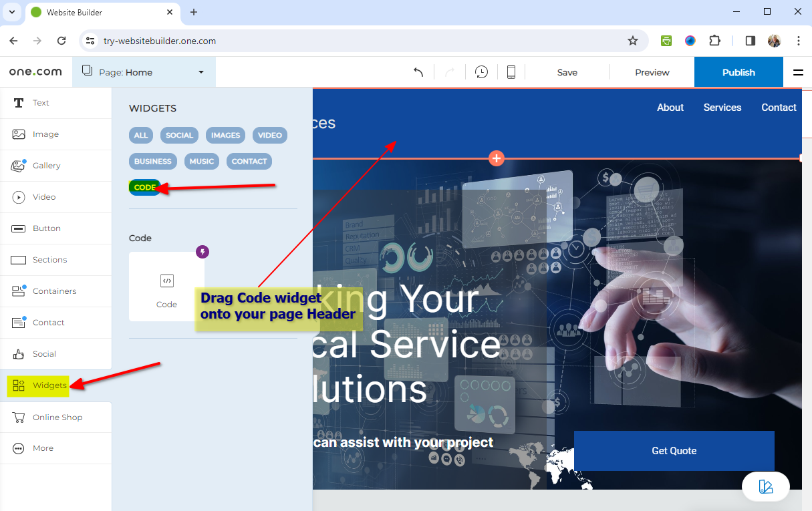
Task: Click the Services navigation link
Action: (722, 108)
